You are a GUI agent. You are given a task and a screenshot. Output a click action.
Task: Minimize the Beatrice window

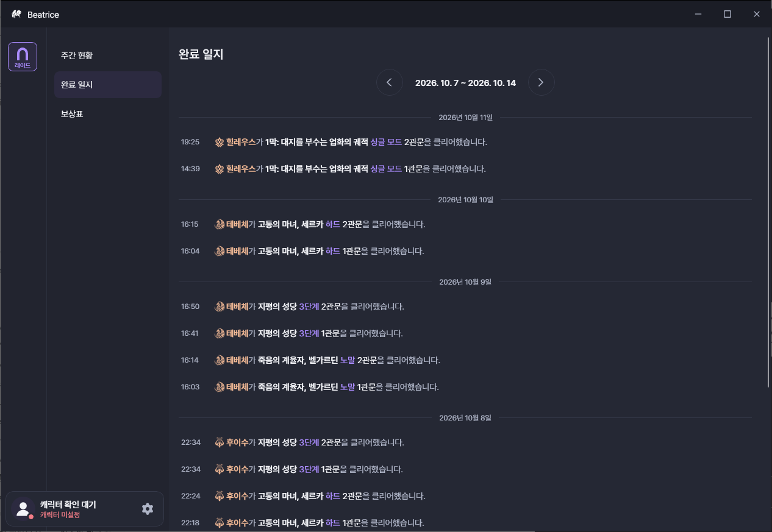pos(698,14)
